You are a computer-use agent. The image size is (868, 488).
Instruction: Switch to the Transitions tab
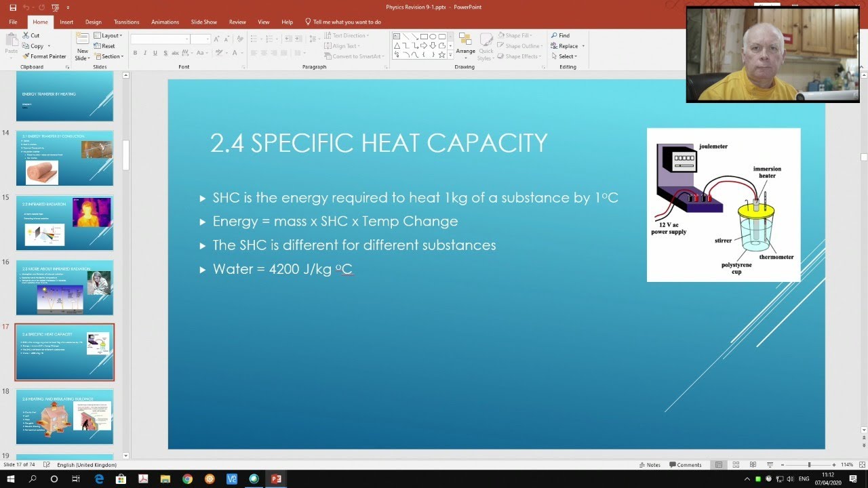click(x=127, y=22)
